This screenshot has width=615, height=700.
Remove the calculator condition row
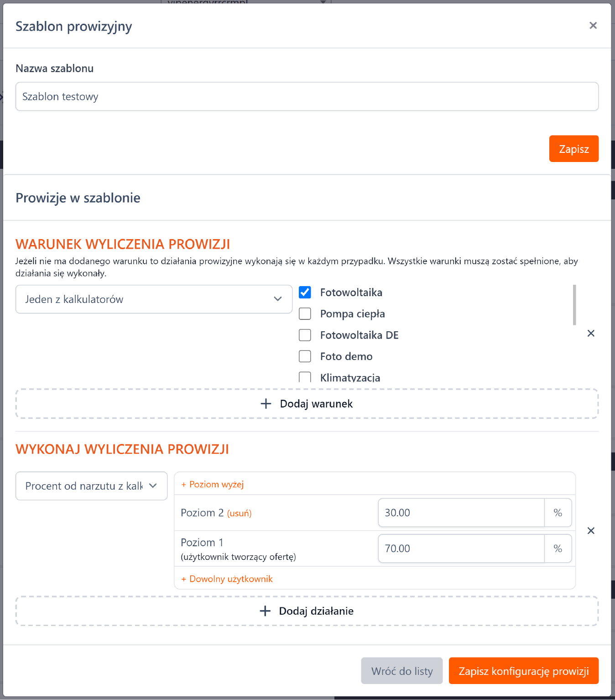pos(591,334)
